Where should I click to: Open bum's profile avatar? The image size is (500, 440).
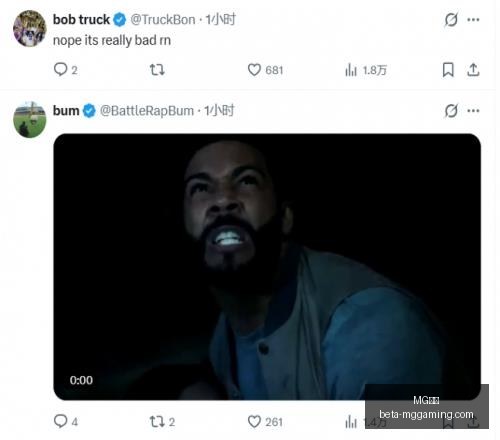pos(29,119)
